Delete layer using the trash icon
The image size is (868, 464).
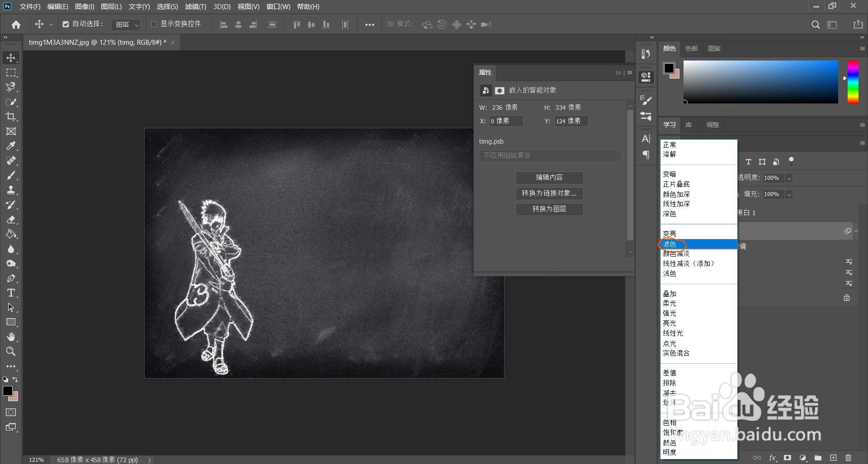[848, 458]
